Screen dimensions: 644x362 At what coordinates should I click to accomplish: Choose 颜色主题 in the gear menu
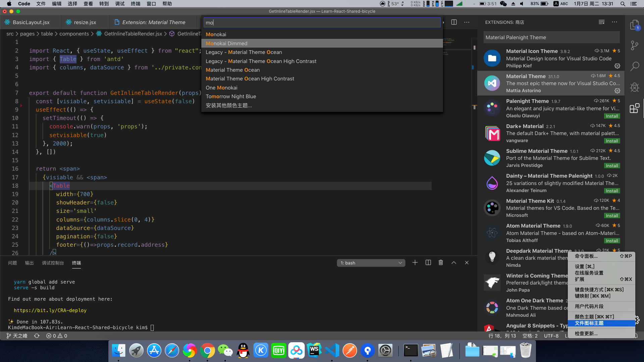pos(601,317)
